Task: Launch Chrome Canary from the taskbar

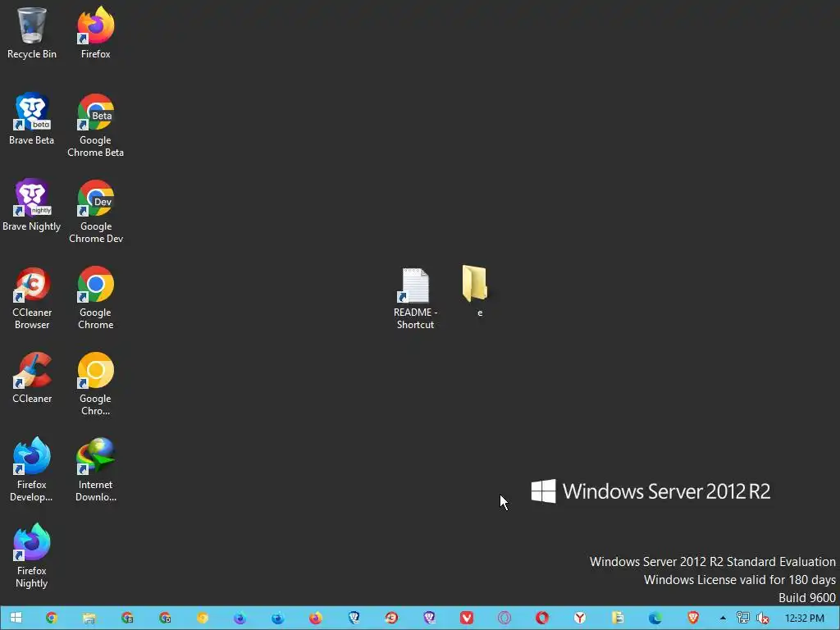Action: (202, 618)
